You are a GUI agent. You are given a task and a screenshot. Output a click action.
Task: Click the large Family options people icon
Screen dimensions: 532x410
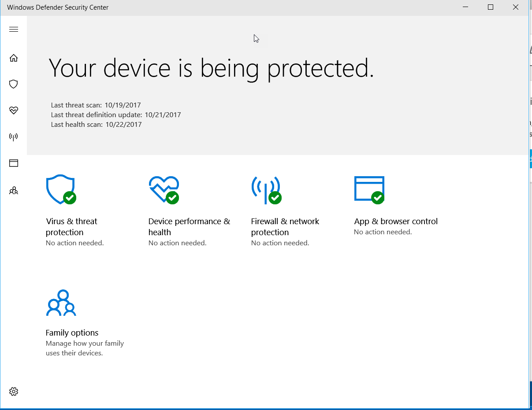click(61, 303)
